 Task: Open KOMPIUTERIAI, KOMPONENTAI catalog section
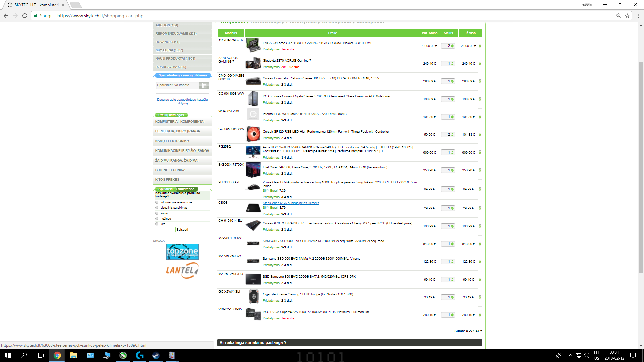(x=182, y=122)
